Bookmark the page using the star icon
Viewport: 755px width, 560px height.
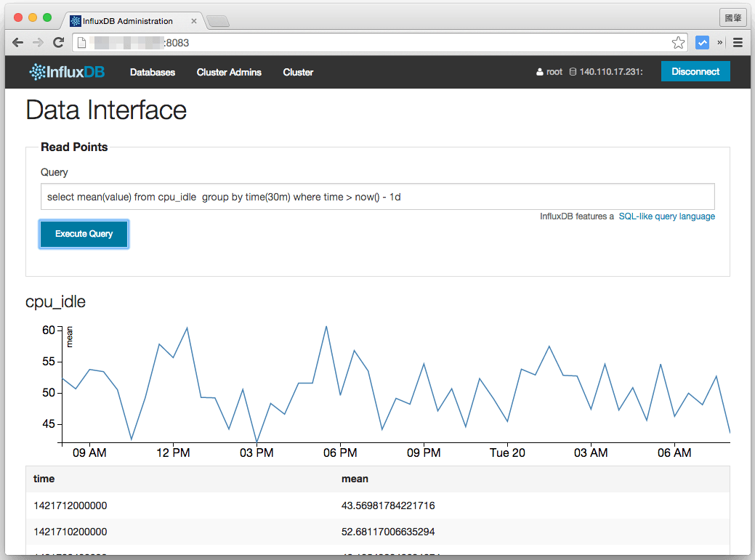pos(678,42)
